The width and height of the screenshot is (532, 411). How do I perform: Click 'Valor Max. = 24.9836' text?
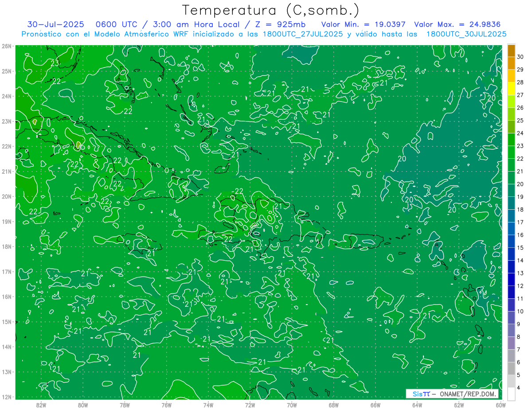pos(458,24)
